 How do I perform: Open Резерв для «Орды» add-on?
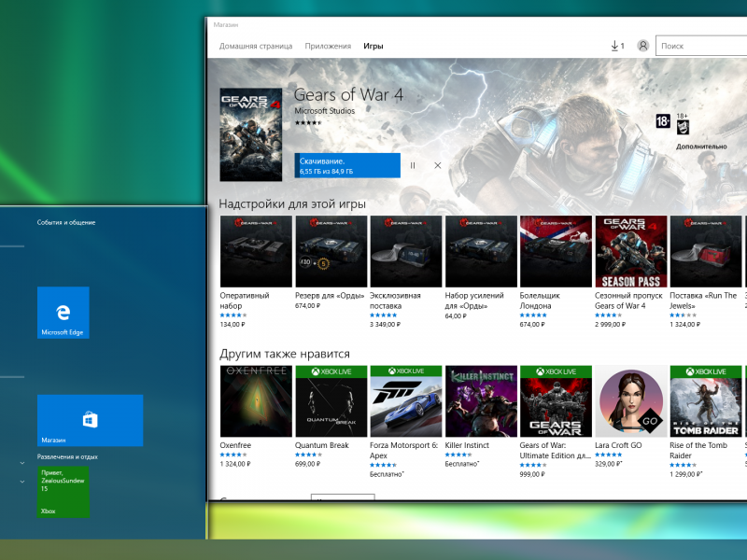click(331, 251)
